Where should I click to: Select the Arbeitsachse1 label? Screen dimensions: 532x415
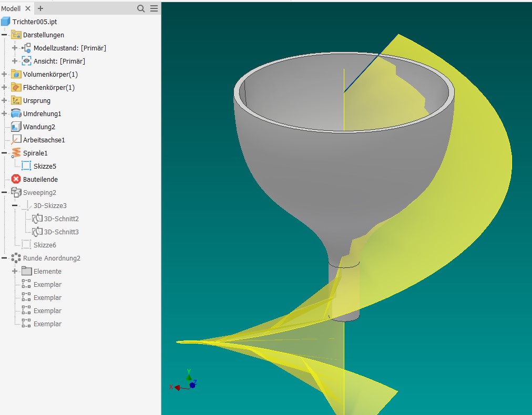pyautogui.click(x=44, y=140)
